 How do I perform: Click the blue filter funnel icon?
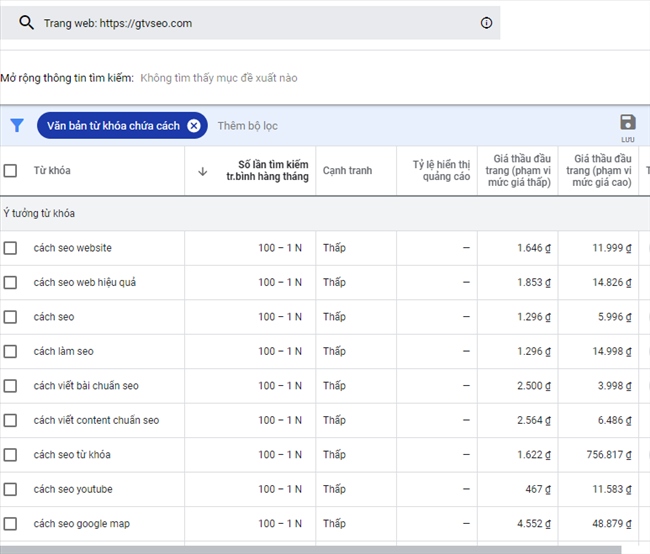tap(17, 126)
